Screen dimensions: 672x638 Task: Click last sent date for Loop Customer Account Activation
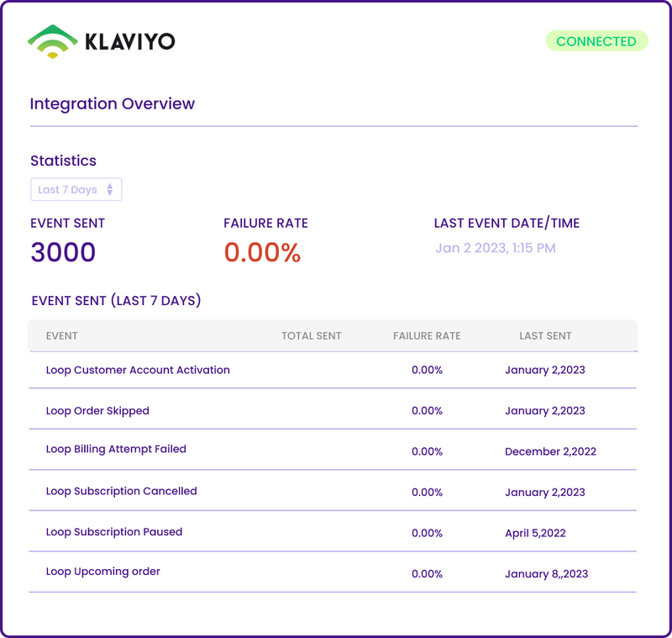(x=545, y=370)
